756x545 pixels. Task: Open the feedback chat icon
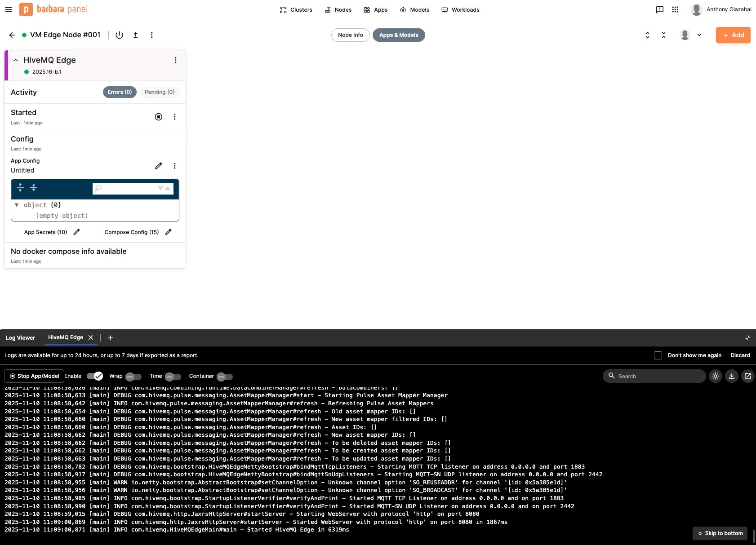click(x=659, y=9)
